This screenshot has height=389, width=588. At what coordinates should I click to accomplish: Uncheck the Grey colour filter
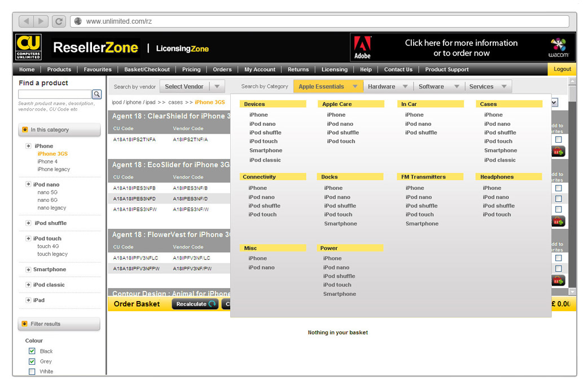pyautogui.click(x=32, y=361)
